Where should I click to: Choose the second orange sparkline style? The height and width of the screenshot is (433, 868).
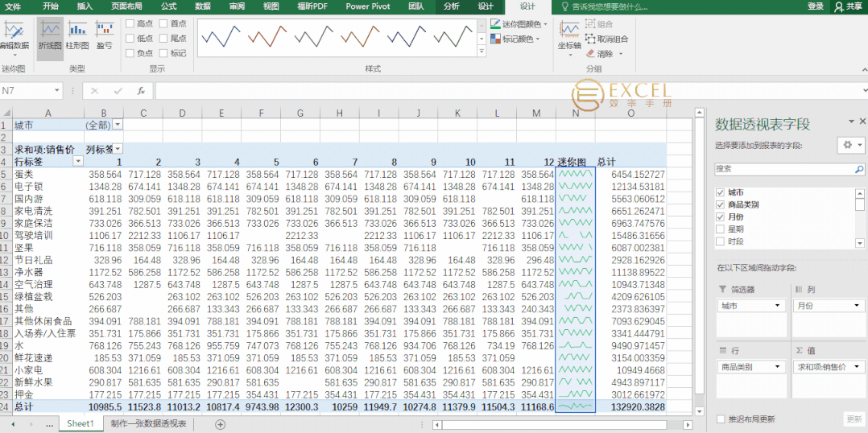(x=267, y=37)
